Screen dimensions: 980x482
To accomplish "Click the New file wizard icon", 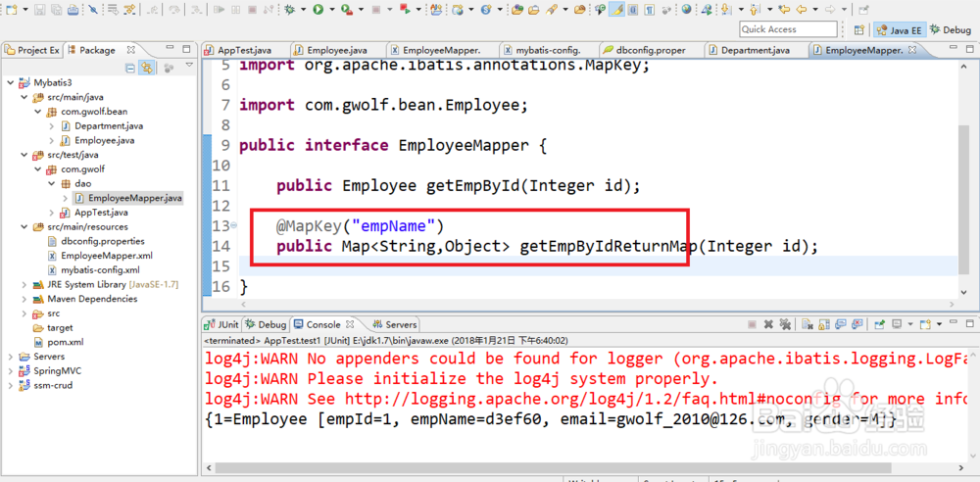I will pyautogui.click(x=11, y=10).
